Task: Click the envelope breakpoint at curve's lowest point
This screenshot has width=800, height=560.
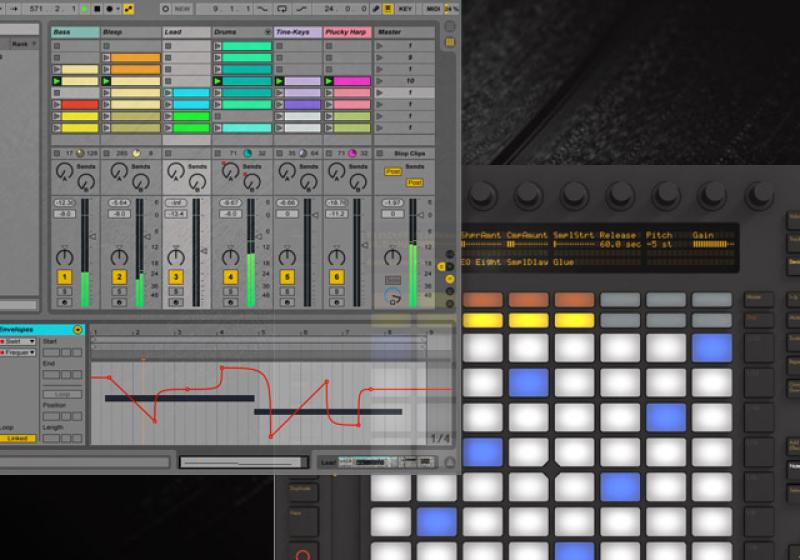Action: click(271, 436)
